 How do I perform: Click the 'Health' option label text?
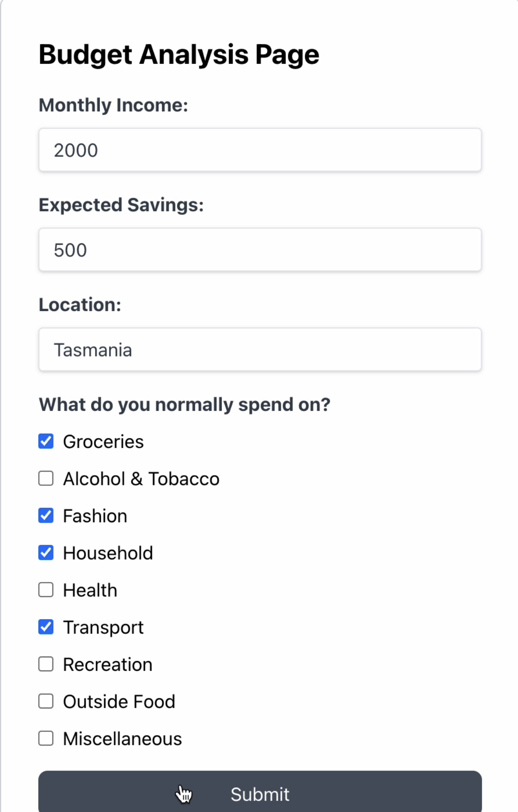(x=90, y=590)
